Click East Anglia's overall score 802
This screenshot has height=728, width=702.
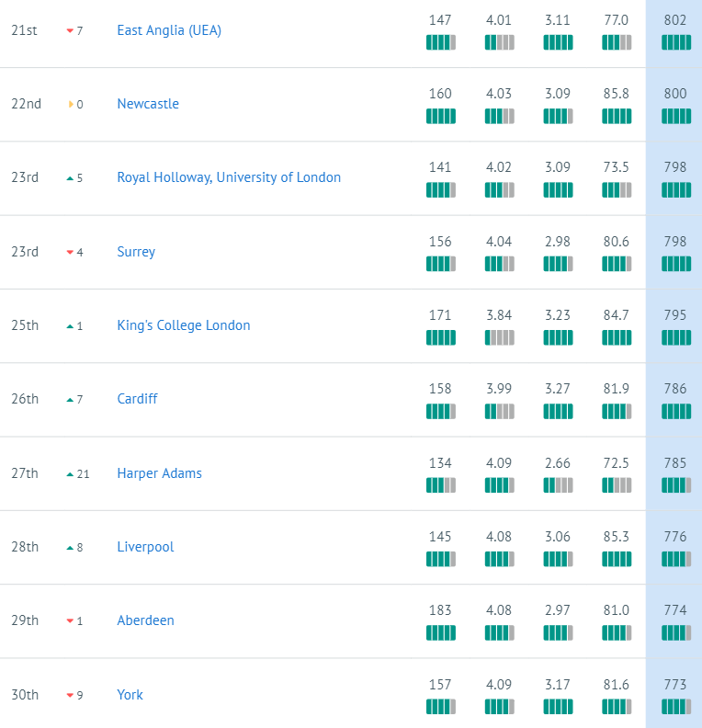tap(675, 20)
